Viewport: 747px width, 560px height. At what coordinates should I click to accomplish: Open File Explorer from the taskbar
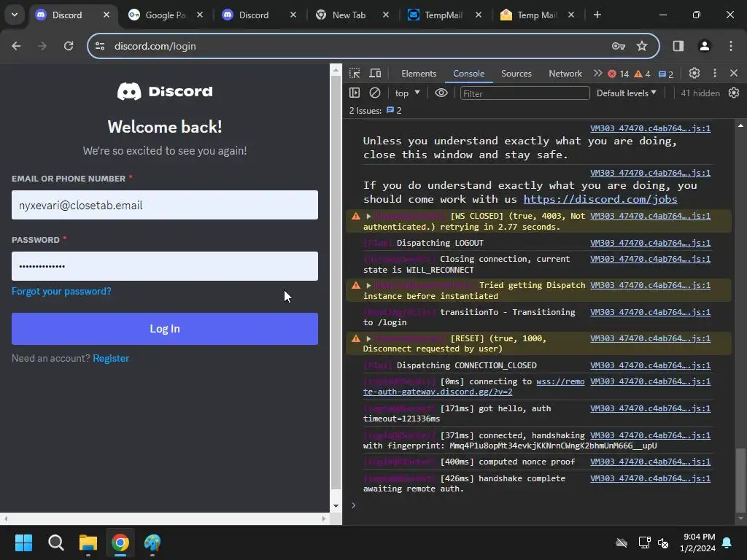click(88, 542)
